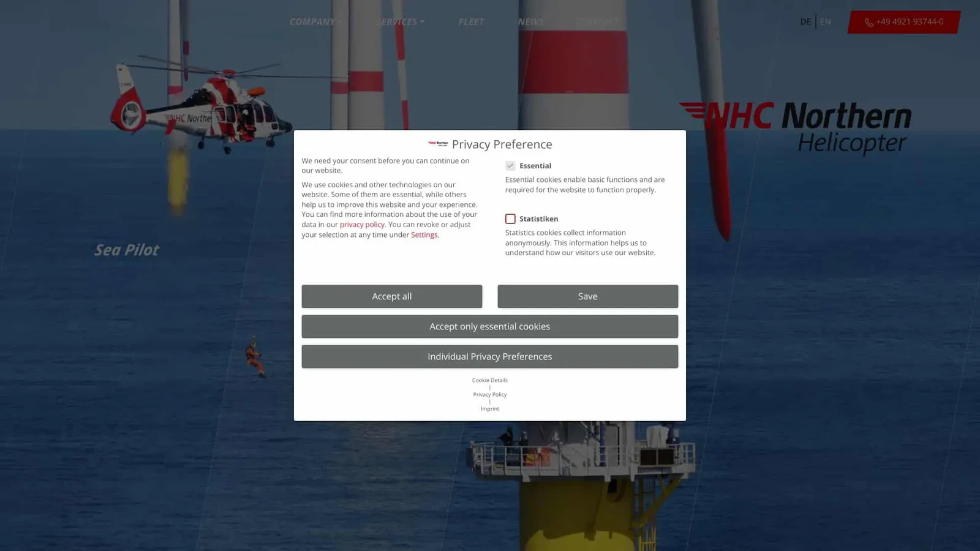This screenshot has width=980, height=551.
Task: Click the Statistiken label text
Action: [539, 219]
